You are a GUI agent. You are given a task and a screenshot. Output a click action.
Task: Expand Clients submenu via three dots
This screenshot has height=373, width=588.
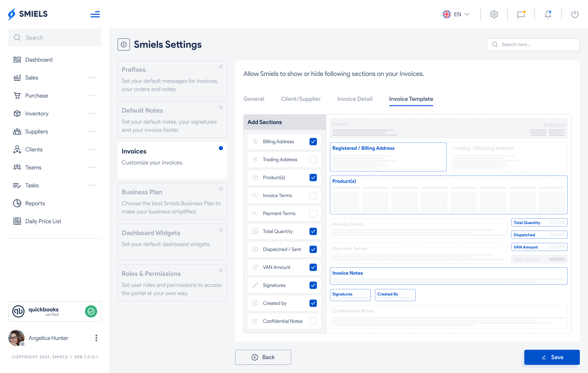[x=92, y=149]
